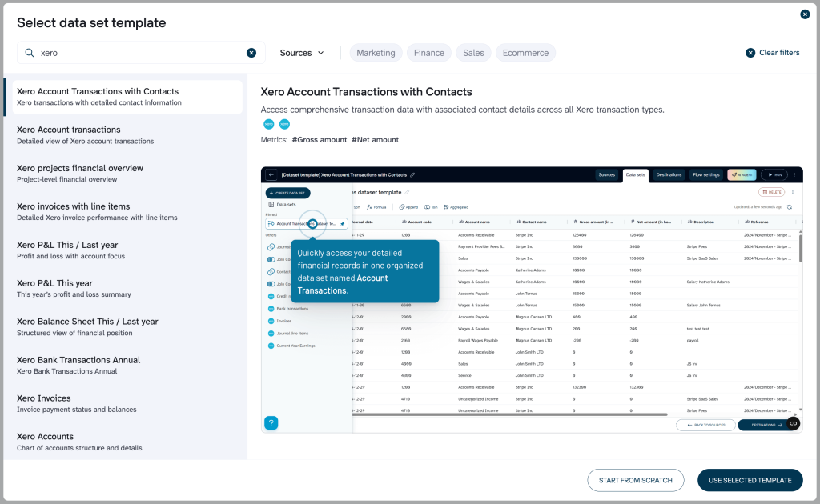
Task: Enable the Finance filter chip
Action: pyautogui.click(x=428, y=52)
